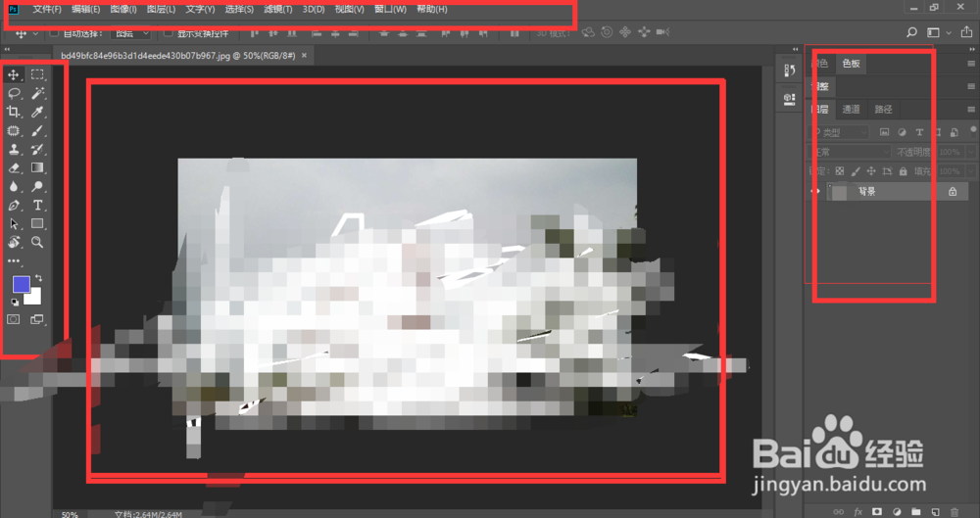The width and height of the screenshot is (980, 518).
Task: Select the Gradient tool
Action: [x=37, y=167]
